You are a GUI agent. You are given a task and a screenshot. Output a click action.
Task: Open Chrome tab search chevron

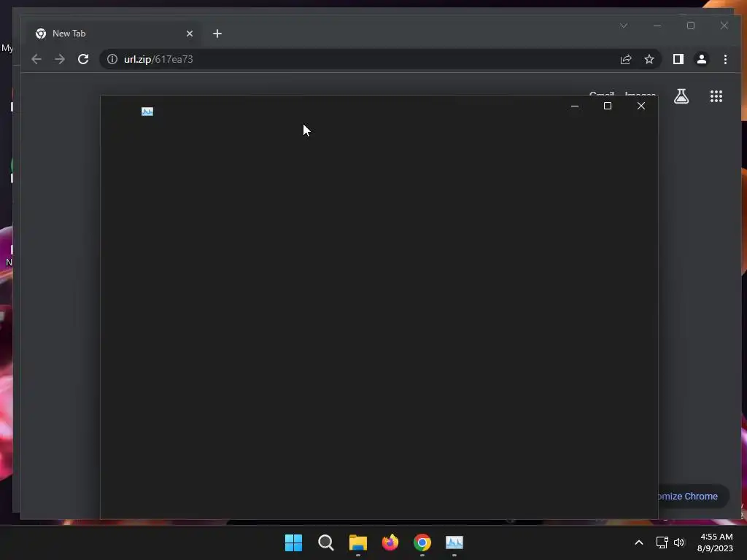[x=624, y=26]
